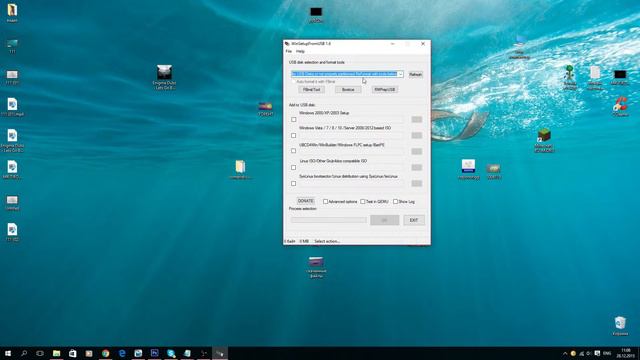Open the Windows Start menu
Viewport: 640px width, 360px height.
[8, 353]
